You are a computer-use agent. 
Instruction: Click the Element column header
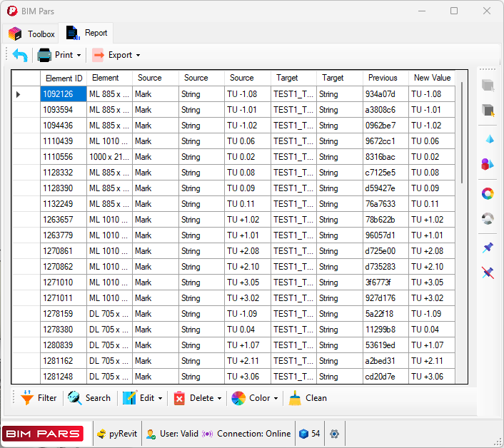(109, 78)
